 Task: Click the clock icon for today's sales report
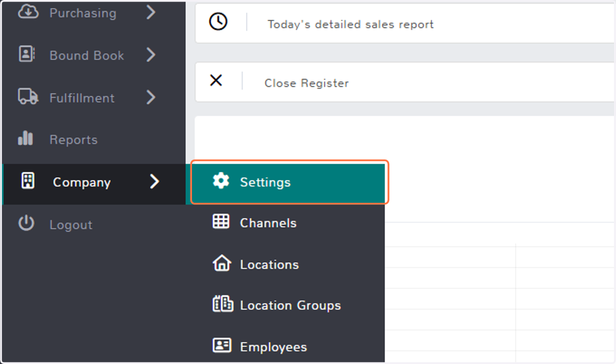[218, 22]
